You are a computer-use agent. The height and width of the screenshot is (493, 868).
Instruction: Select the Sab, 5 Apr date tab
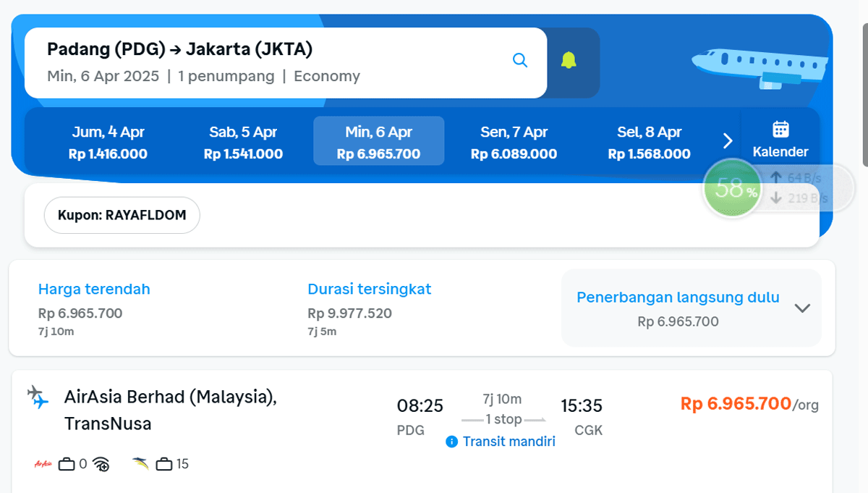244,142
